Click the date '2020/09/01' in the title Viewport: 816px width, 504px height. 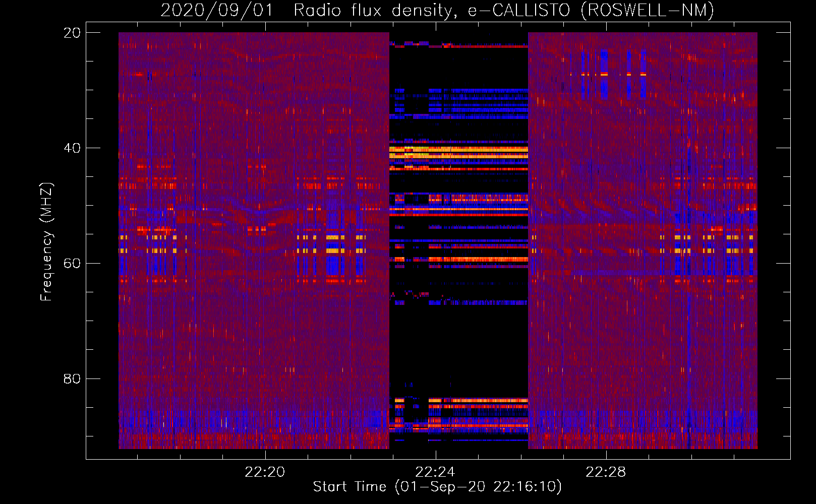(x=217, y=10)
